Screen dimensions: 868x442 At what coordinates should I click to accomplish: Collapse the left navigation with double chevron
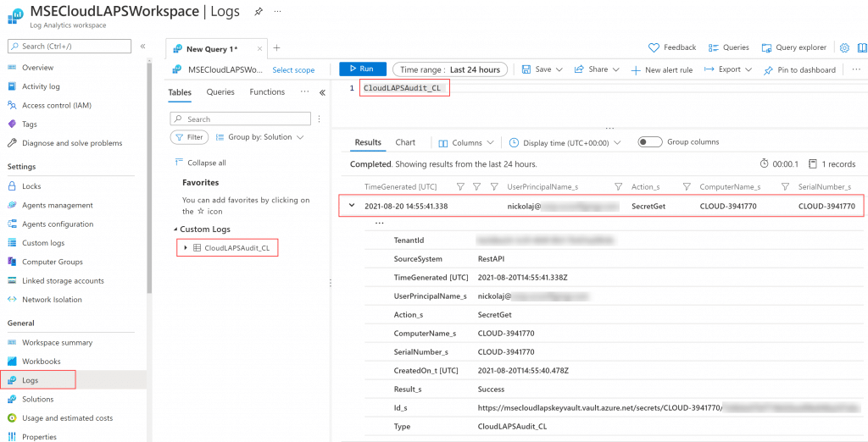(142, 46)
